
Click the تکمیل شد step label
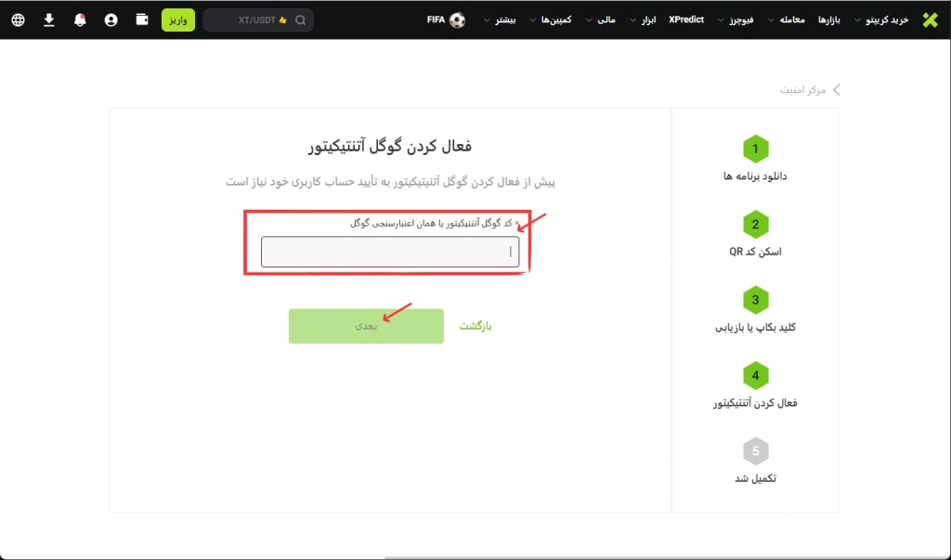(755, 478)
